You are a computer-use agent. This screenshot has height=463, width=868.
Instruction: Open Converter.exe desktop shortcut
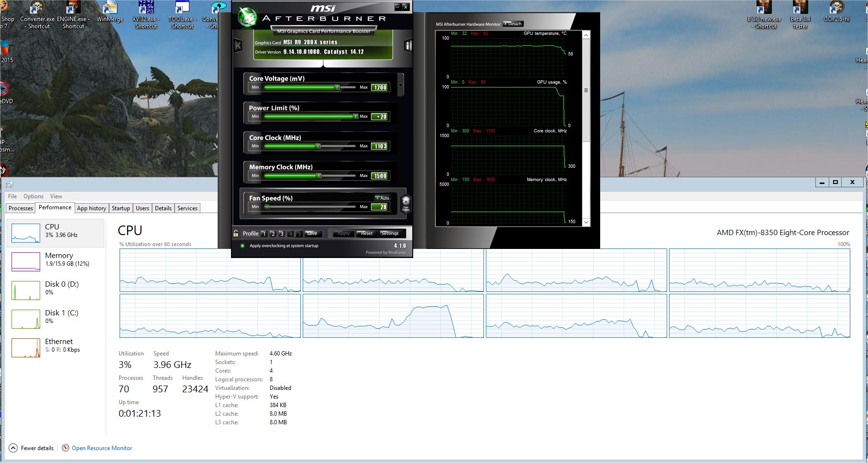37,15
